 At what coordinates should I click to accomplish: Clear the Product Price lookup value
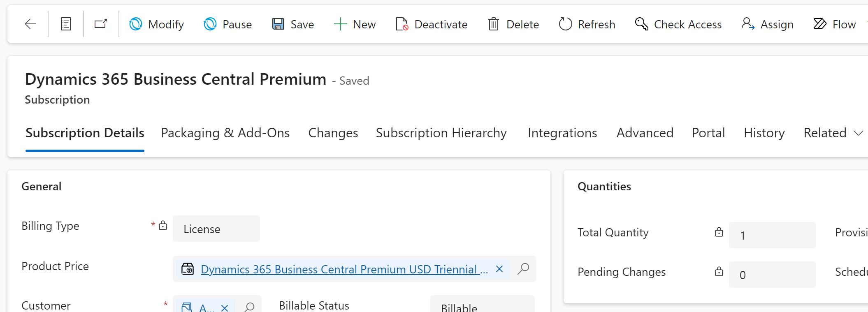coord(499,269)
